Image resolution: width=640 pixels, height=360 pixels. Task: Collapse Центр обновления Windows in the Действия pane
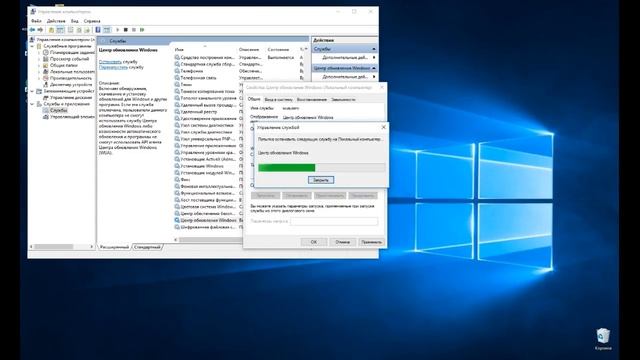[373, 68]
